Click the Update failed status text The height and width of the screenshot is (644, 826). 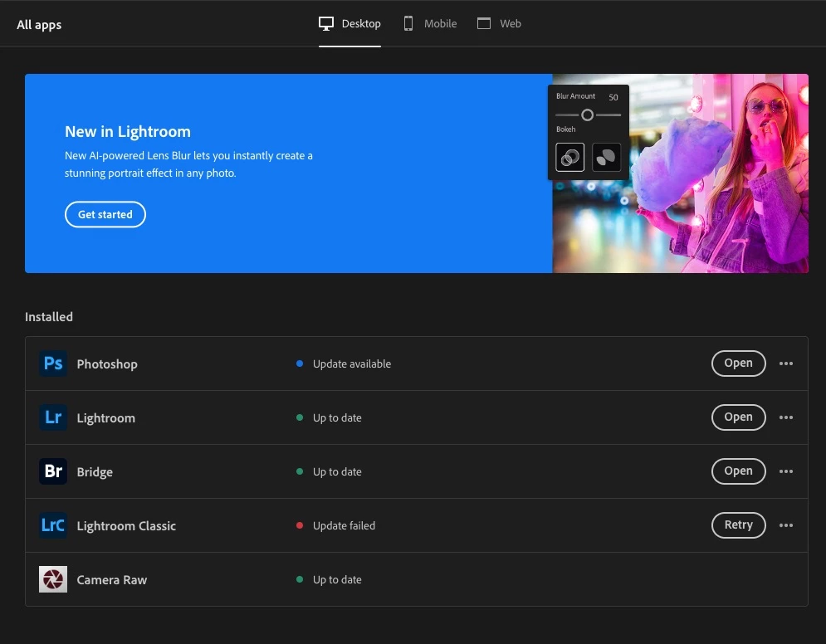pos(344,525)
